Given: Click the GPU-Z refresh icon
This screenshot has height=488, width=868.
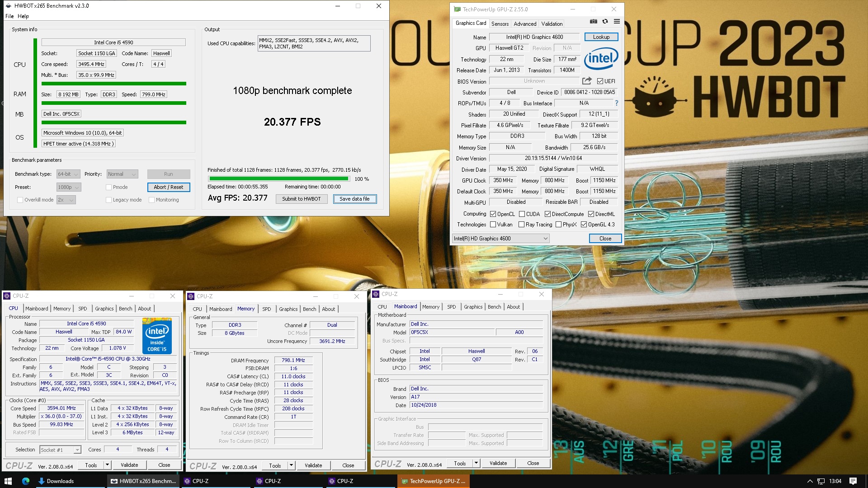Looking at the screenshot, I should point(605,21).
